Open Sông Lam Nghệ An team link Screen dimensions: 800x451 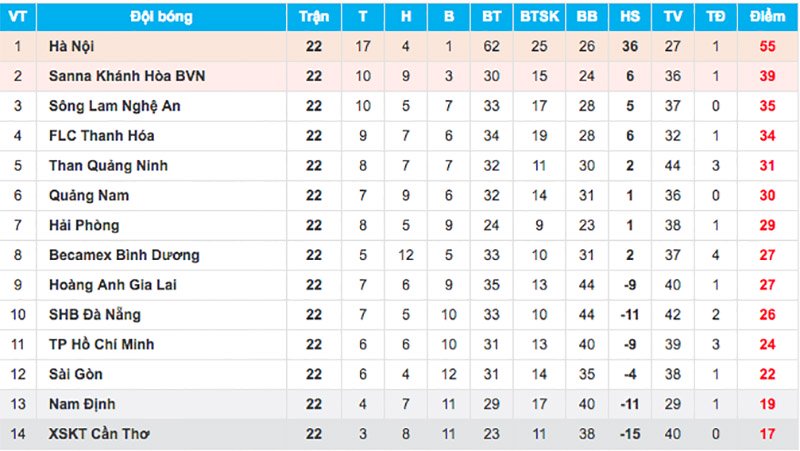coord(115,106)
